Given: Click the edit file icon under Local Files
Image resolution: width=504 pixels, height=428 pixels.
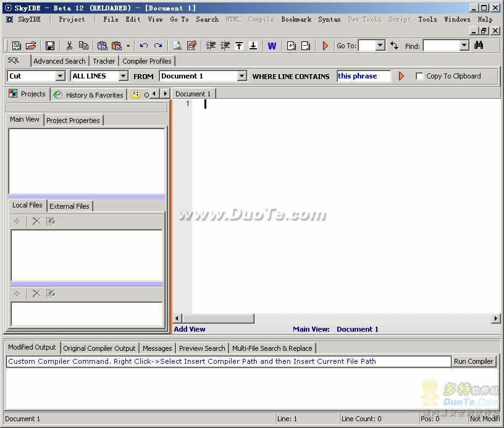Looking at the screenshot, I should [x=51, y=221].
